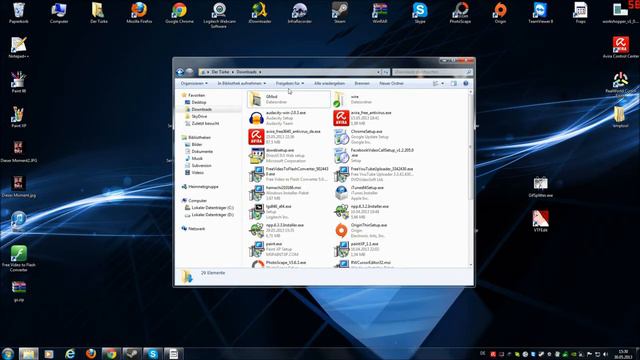Select Desktop in Favoriten
640x360 pixels.
(199, 102)
